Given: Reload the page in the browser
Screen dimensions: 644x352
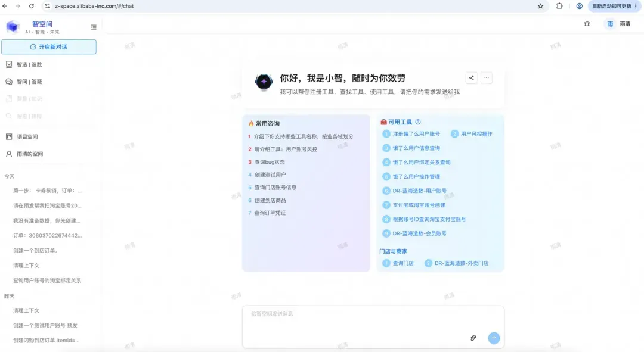Looking at the screenshot, I should [x=32, y=6].
